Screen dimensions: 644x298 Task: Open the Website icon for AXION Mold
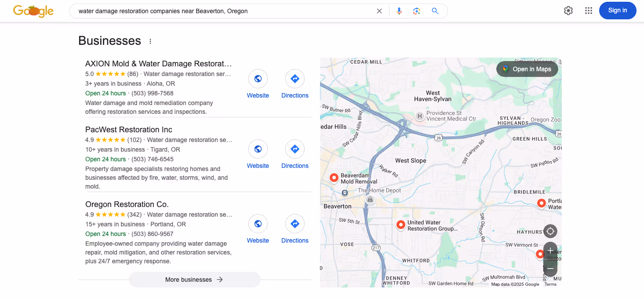(x=258, y=78)
